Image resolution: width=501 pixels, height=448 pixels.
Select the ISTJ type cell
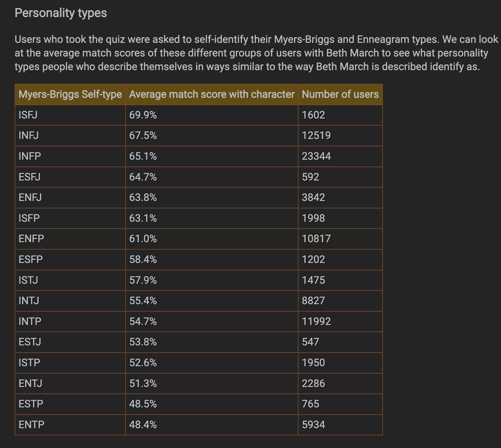point(70,280)
